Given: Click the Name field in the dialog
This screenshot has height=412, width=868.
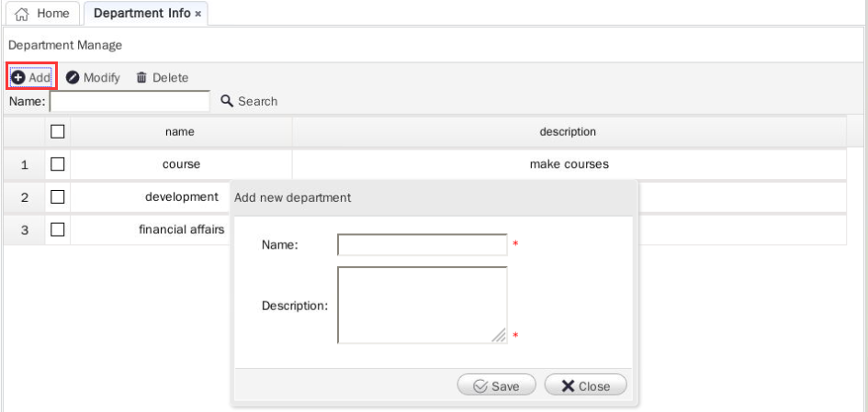Looking at the screenshot, I should (423, 245).
